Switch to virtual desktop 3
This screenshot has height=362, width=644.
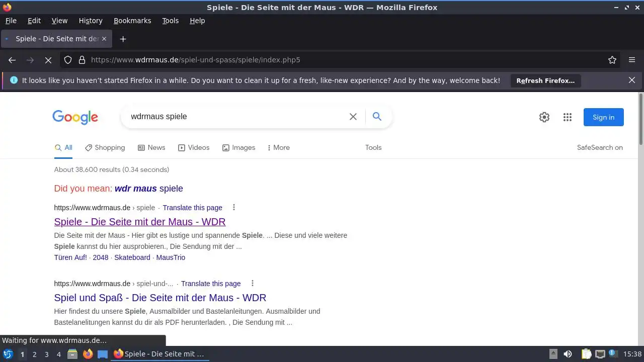tap(46, 354)
